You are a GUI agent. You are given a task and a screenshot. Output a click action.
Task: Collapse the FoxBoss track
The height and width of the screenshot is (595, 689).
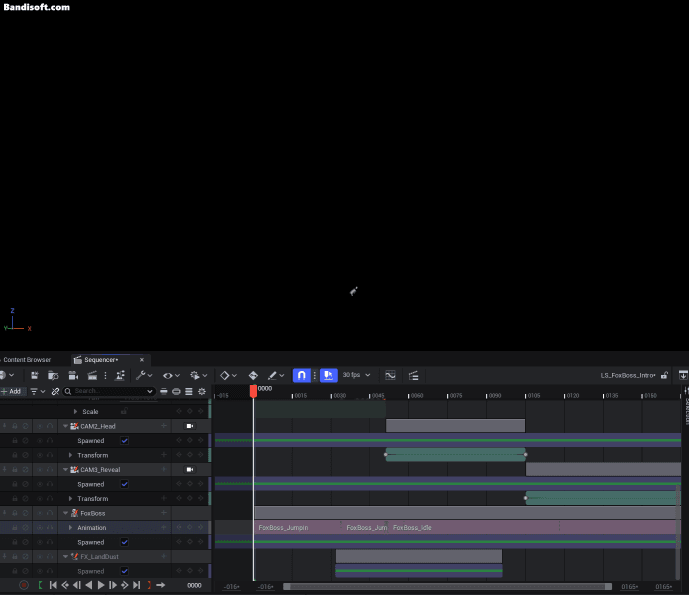65,513
